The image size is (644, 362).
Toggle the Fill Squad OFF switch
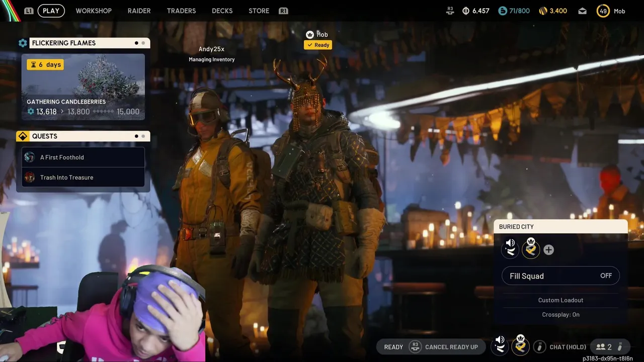(560, 276)
